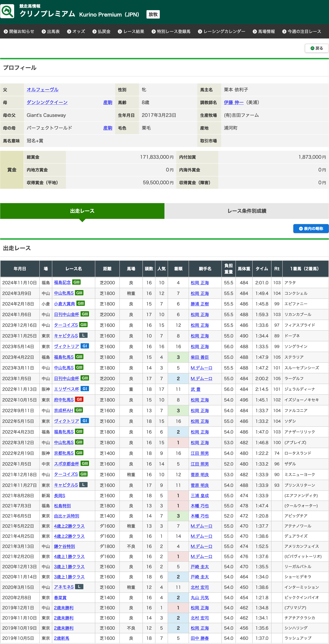Image resolution: width=329 pixels, height=644 pixels.
Task: Open 開催お知らせ in the navigation bar
Action: 19,31
